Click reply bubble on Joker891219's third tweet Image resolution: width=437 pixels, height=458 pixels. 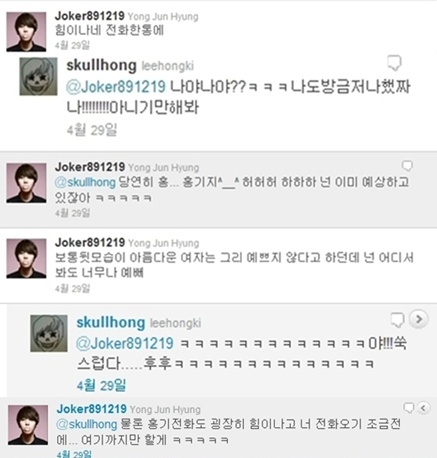coord(407,166)
